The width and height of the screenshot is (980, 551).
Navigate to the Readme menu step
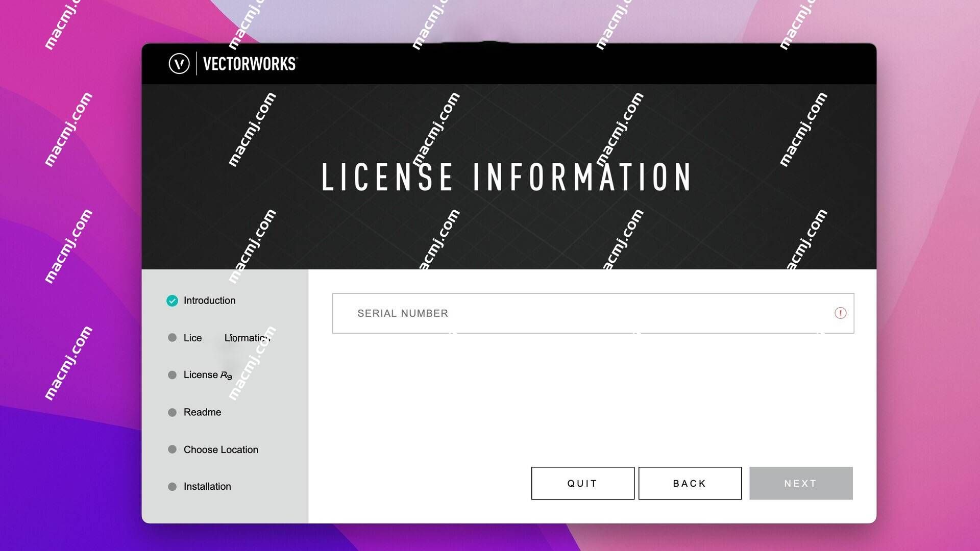202,412
